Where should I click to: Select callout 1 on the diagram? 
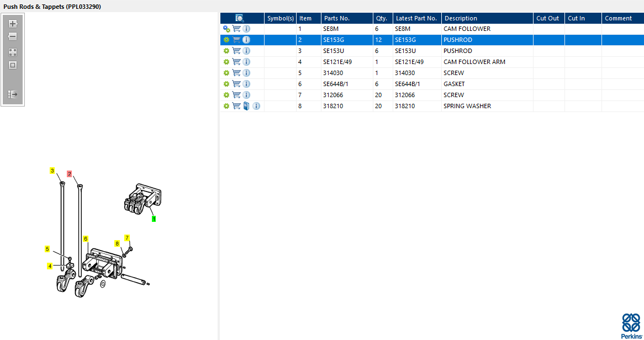click(154, 219)
